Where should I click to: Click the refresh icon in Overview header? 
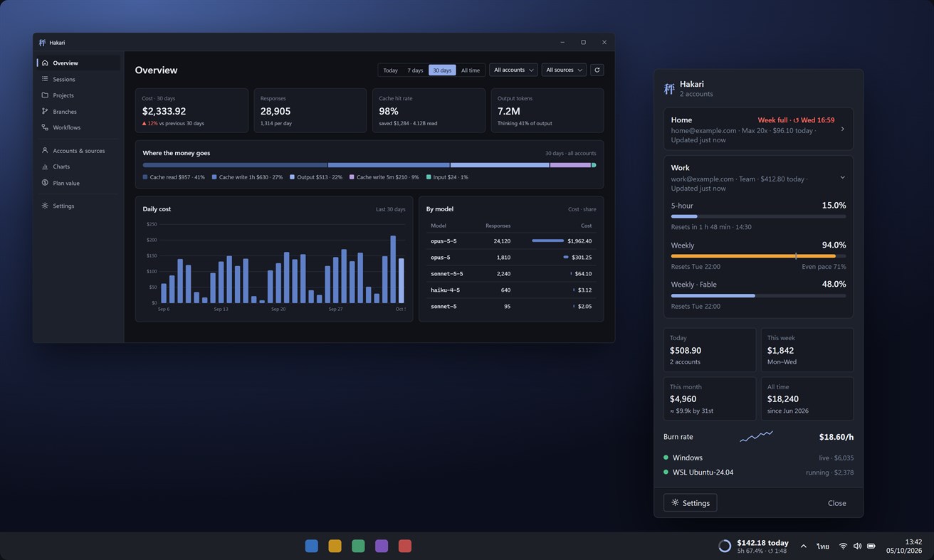click(597, 70)
